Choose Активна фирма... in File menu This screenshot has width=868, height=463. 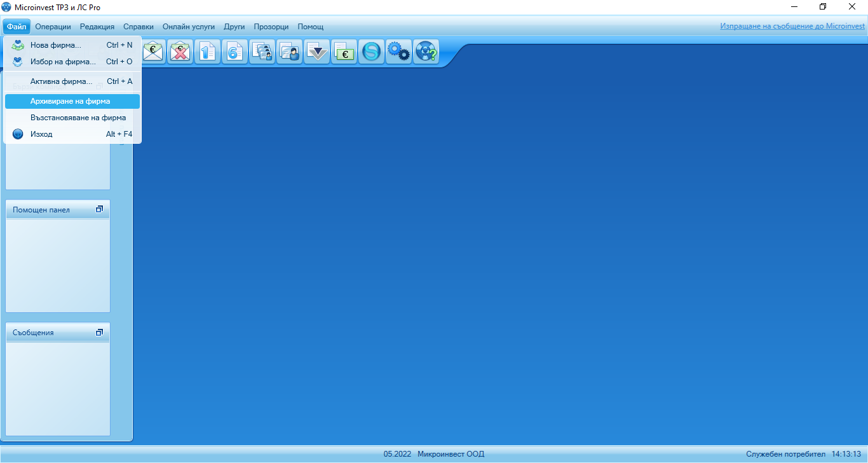[72, 81]
